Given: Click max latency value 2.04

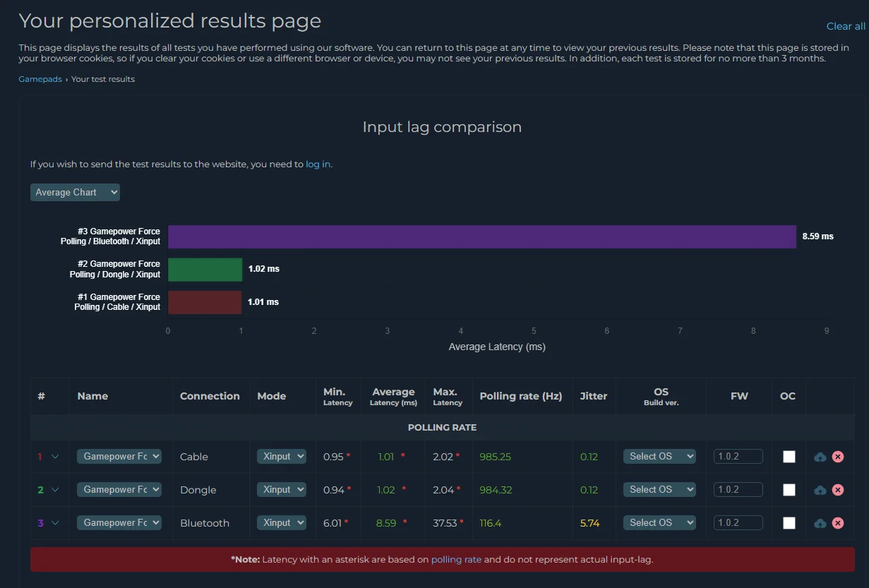Looking at the screenshot, I should [x=443, y=490].
